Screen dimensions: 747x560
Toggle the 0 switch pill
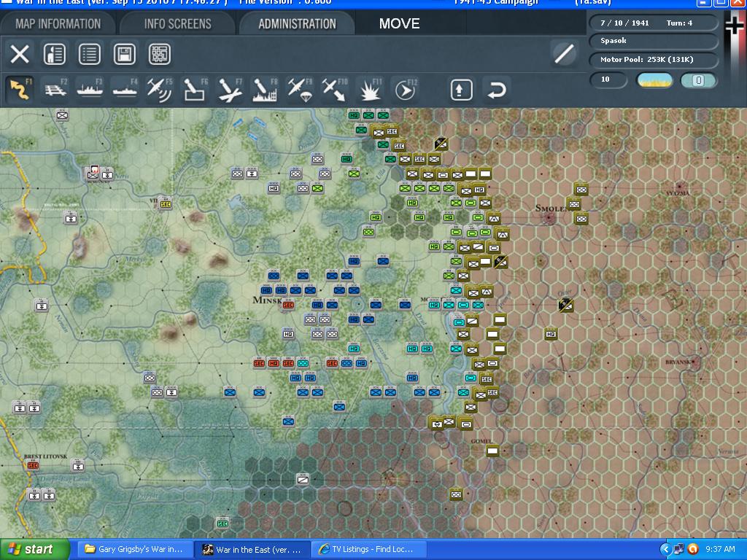pyautogui.click(x=698, y=80)
